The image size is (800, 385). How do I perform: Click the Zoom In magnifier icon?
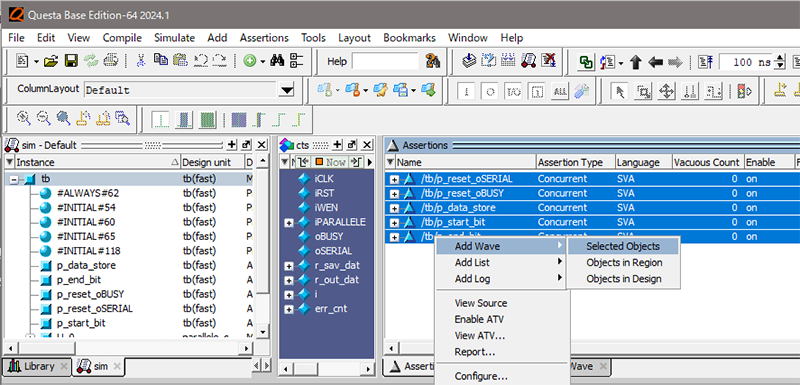pyautogui.click(x=23, y=119)
